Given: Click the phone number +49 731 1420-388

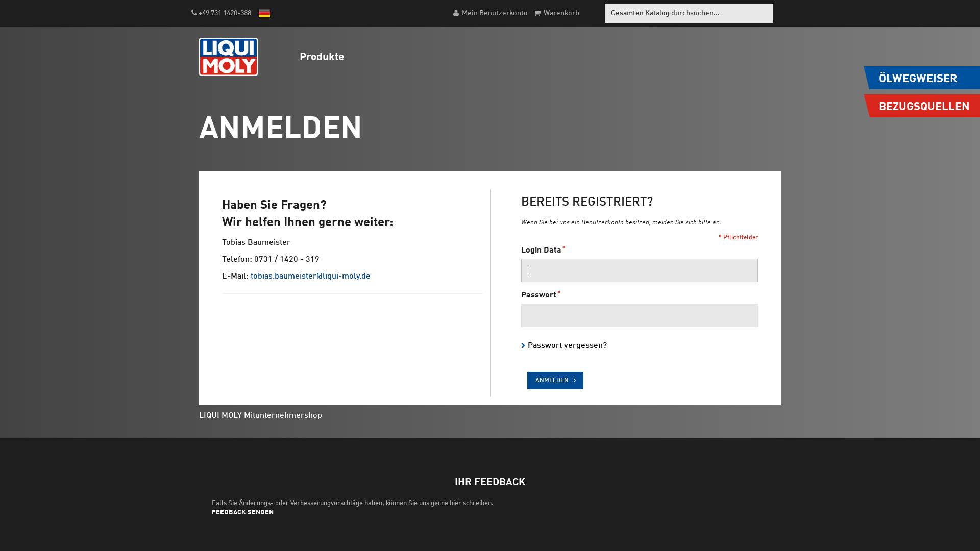Looking at the screenshot, I should tap(225, 13).
